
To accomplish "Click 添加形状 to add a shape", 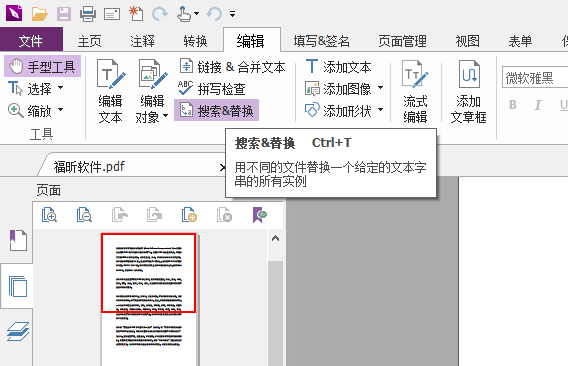I will pyautogui.click(x=338, y=111).
